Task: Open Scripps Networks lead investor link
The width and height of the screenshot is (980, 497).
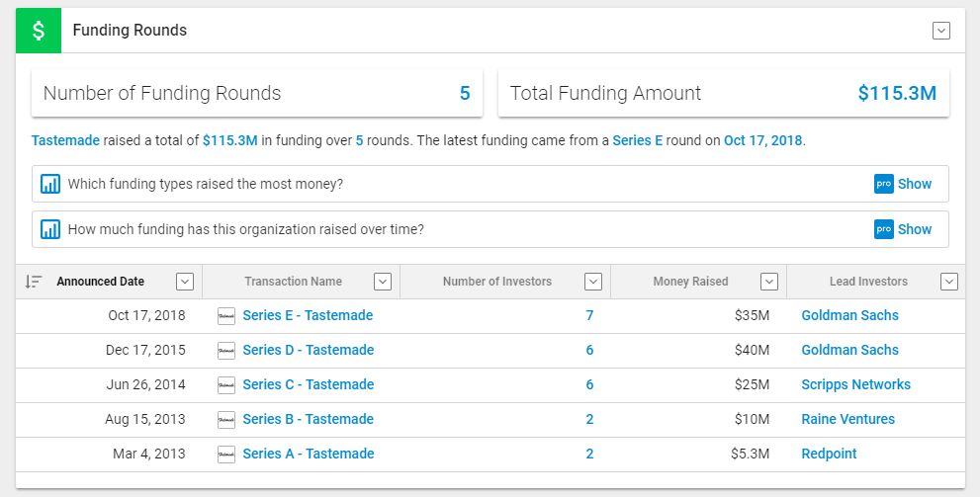Action: (855, 384)
